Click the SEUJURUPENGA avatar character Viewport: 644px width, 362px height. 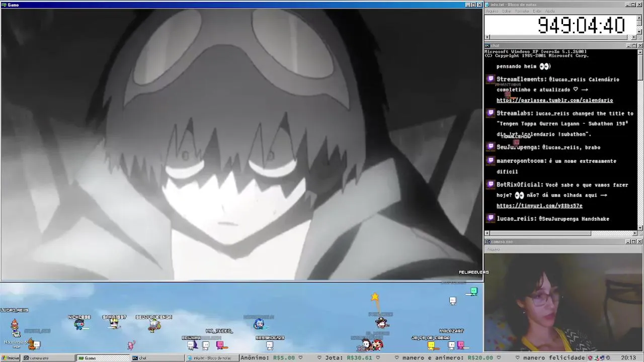coord(154,326)
